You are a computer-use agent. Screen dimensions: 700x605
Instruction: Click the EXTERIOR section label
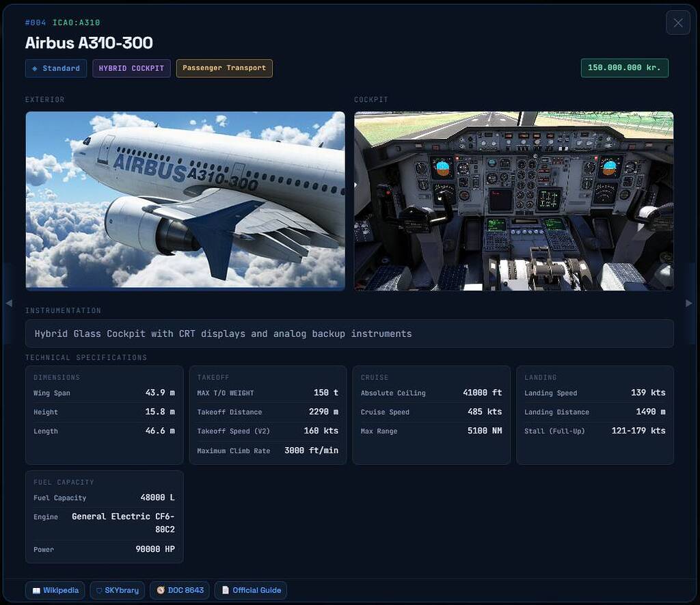(44, 100)
